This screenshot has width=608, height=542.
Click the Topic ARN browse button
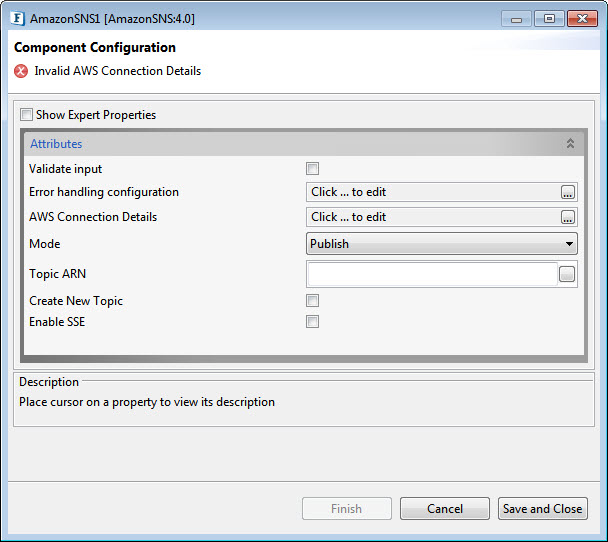[x=567, y=274]
